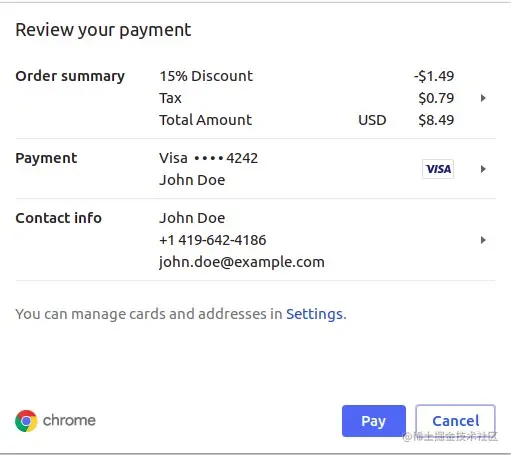This screenshot has width=511, height=455.
Task: Click the Review your payment title
Action: pyautogui.click(x=103, y=31)
